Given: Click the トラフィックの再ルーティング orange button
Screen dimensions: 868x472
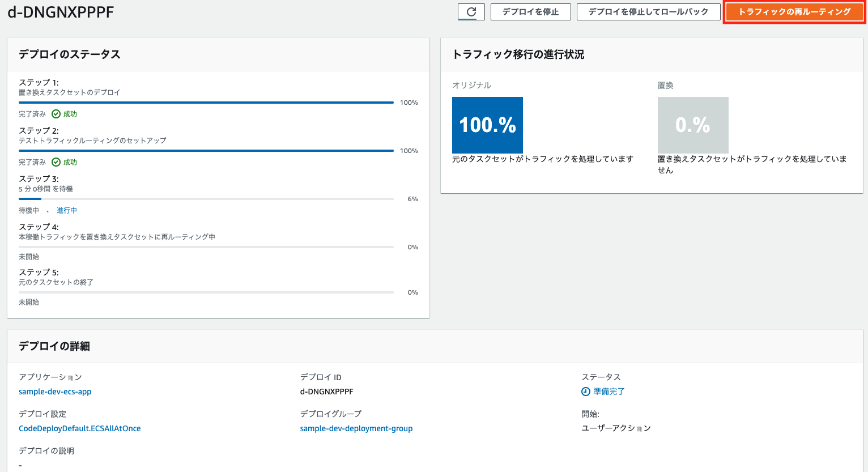Looking at the screenshot, I should 794,11.
